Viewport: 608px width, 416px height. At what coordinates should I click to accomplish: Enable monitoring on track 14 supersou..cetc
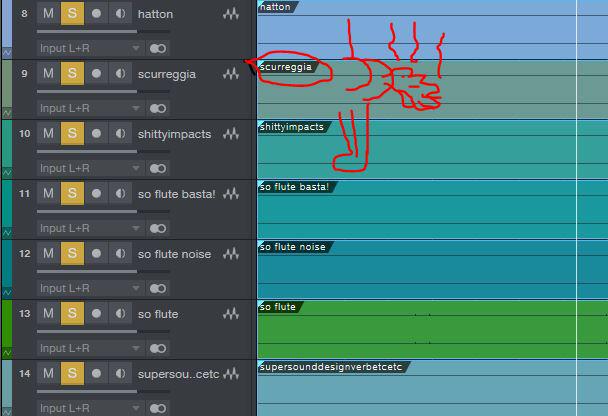120,373
